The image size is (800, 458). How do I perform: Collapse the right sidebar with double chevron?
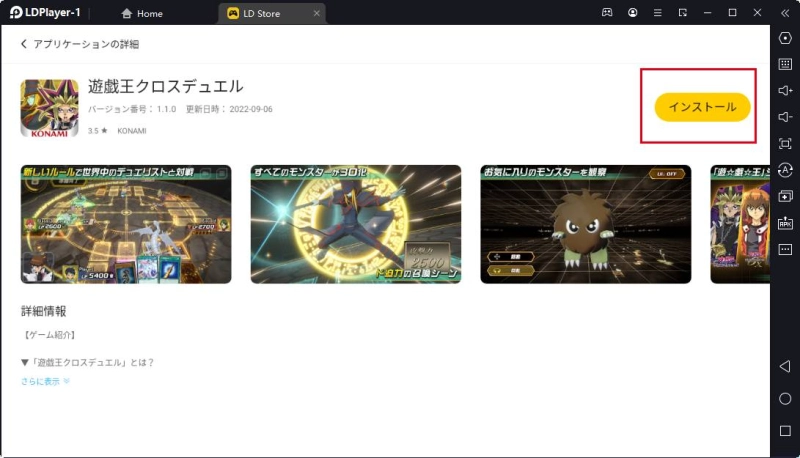785,13
